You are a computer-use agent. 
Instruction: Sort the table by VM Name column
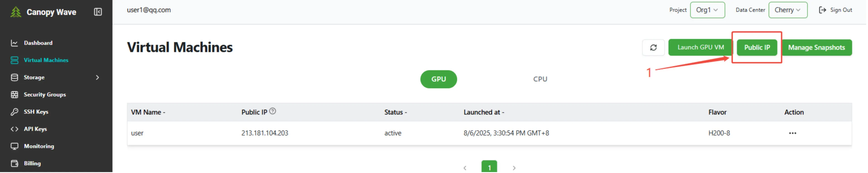pyautogui.click(x=148, y=112)
